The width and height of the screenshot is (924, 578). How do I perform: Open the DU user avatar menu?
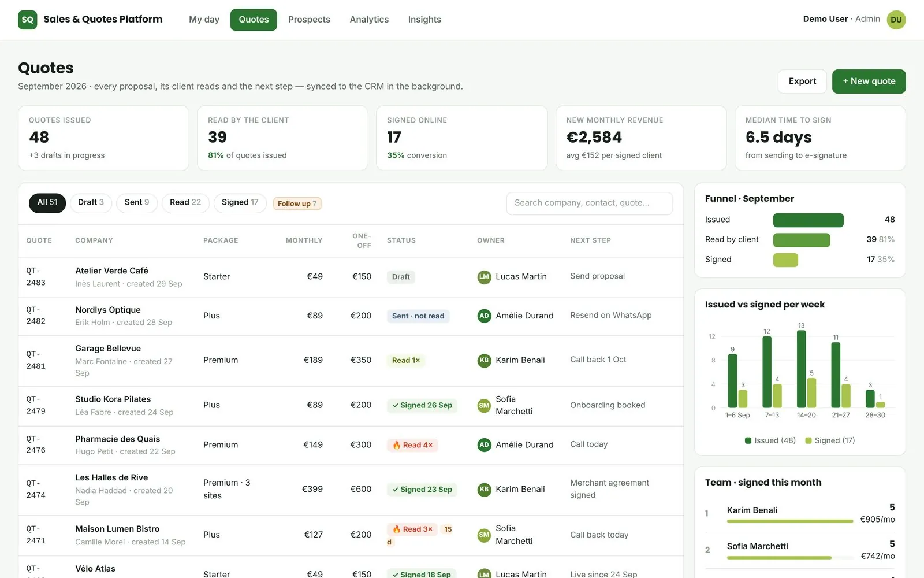coord(896,20)
